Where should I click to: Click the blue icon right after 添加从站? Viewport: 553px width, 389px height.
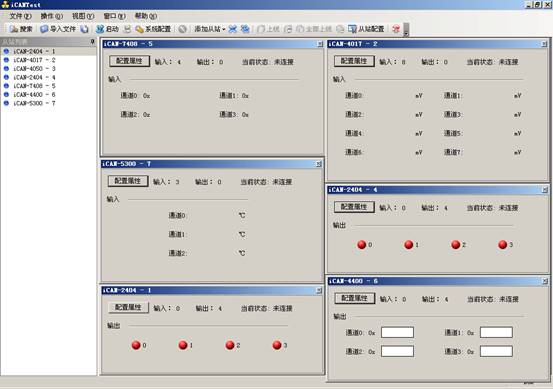(x=232, y=29)
